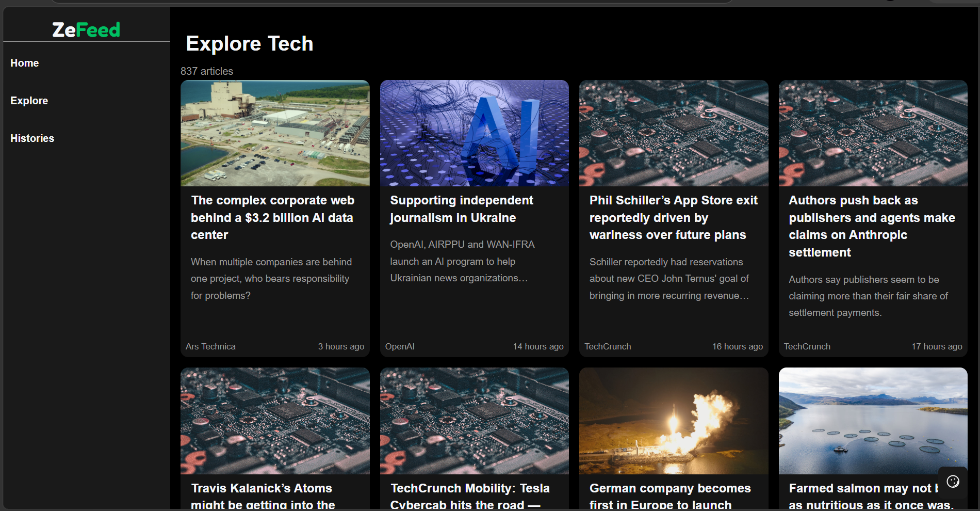
Task: Open 'Supporting independent journalism in Ukraine' title
Action: coord(462,209)
